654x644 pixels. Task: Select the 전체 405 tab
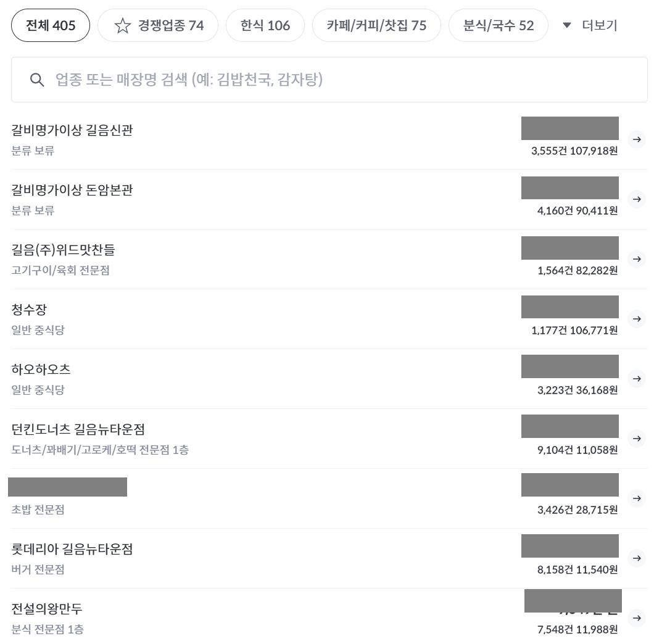(x=51, y=26)
